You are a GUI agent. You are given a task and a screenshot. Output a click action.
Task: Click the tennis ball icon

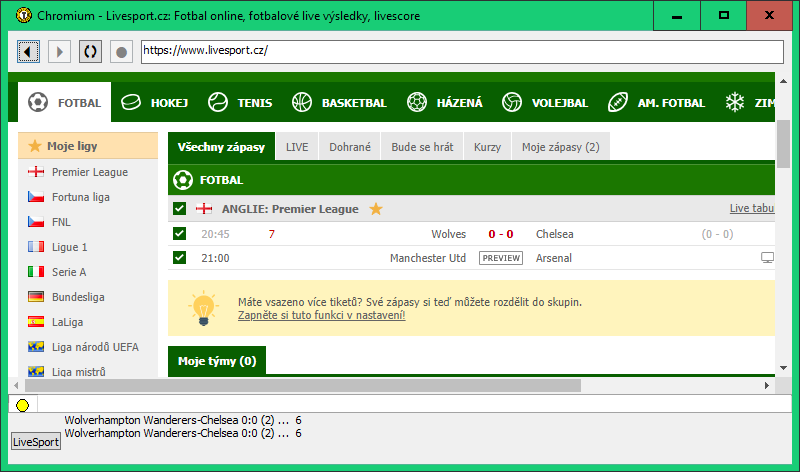click(x=218, y=102)
